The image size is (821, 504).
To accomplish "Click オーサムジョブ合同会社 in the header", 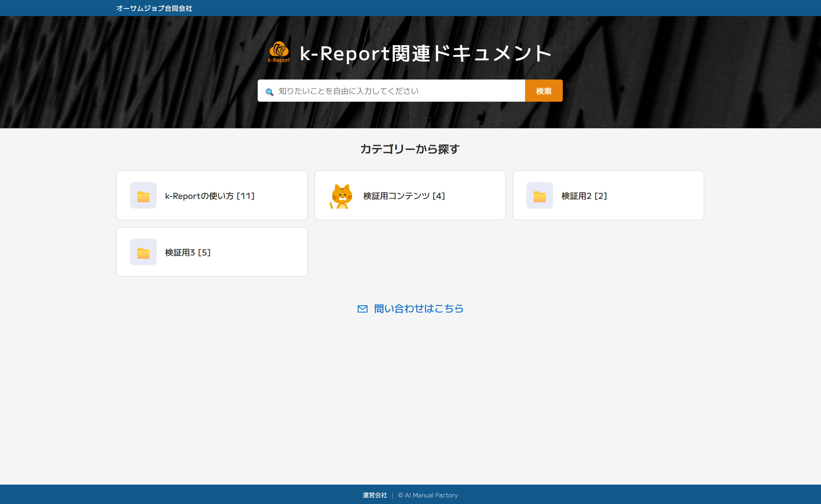I will [154, 8].
